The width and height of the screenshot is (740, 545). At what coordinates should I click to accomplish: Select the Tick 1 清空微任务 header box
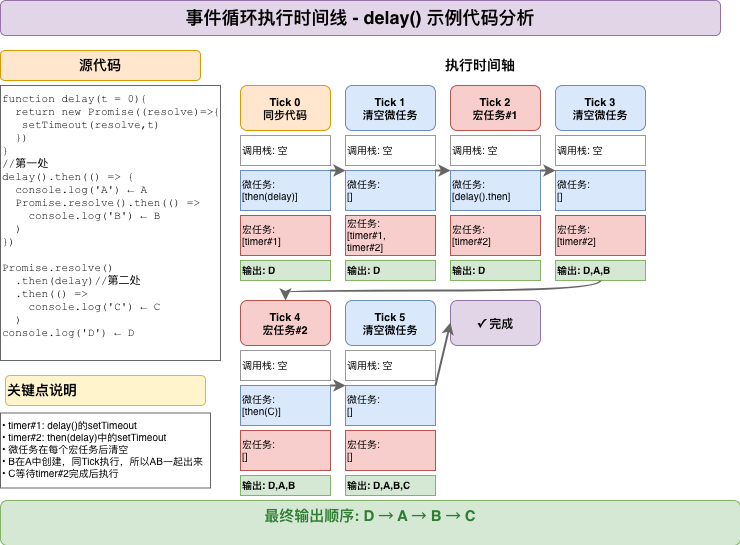390,108
